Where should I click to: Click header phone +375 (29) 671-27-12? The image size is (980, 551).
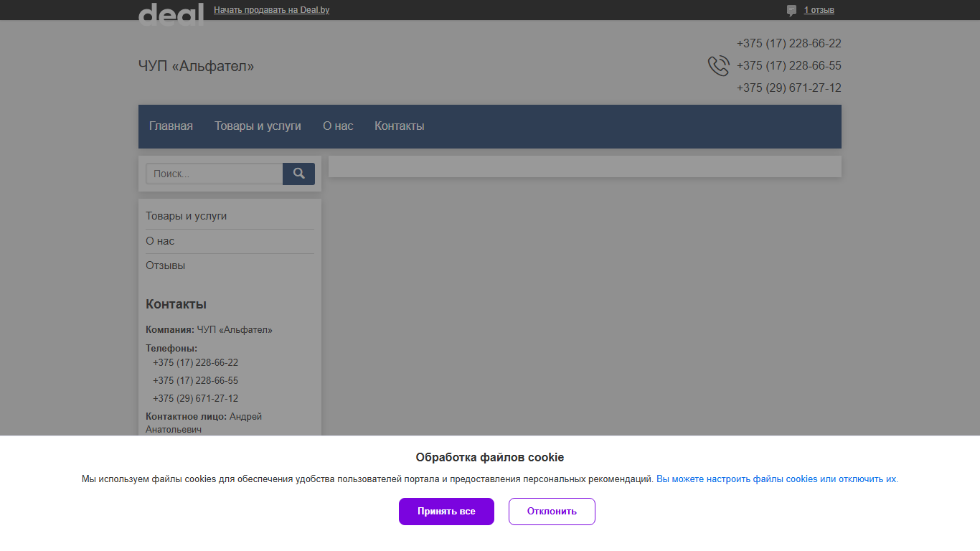click(788, 88)
